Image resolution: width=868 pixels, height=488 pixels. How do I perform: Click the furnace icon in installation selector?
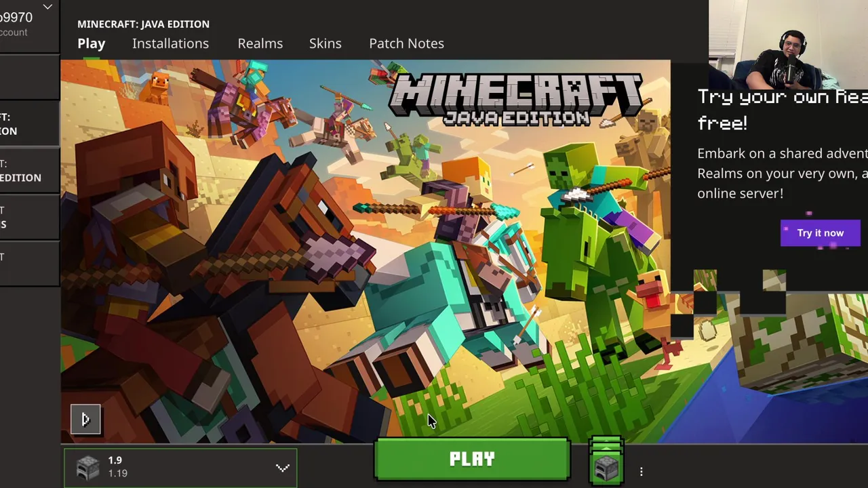[87, 468]
